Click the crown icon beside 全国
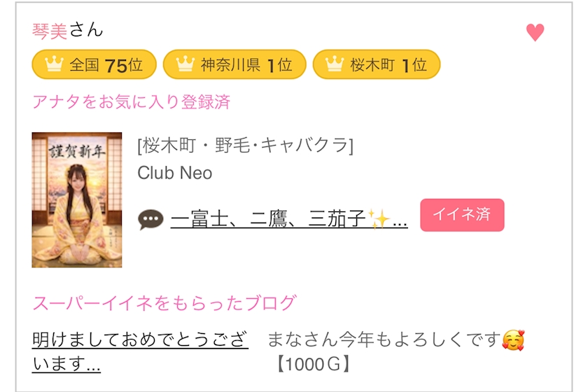This screenshot has width=588, height=392. click(54, 65)
